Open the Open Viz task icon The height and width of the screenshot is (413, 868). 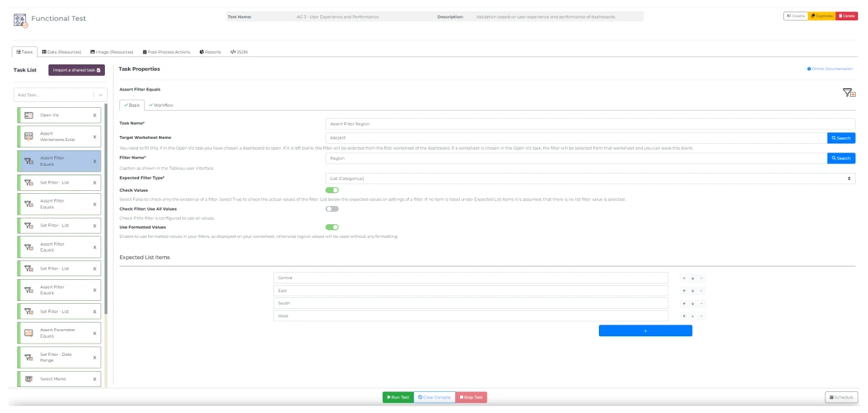(29, 115)
